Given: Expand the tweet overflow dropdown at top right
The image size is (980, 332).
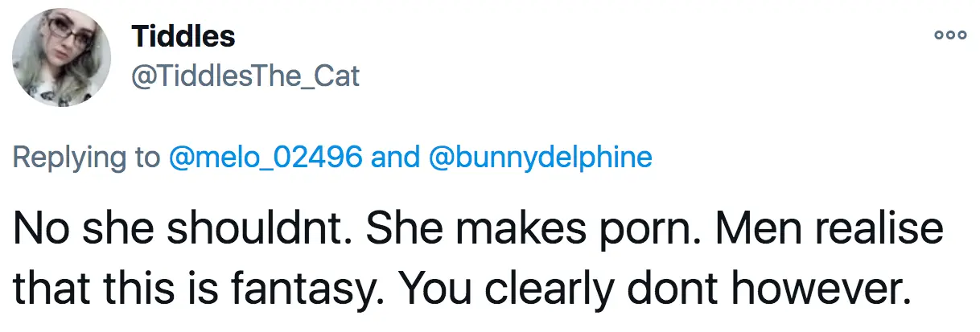Looking at the screenshot, I should 948,36.
